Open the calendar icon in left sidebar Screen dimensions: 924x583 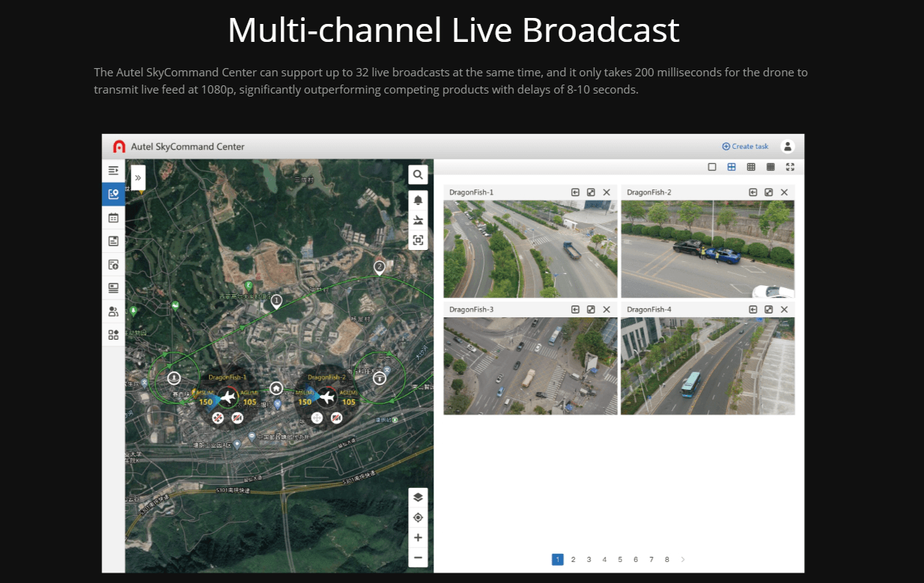click(113, 218)
